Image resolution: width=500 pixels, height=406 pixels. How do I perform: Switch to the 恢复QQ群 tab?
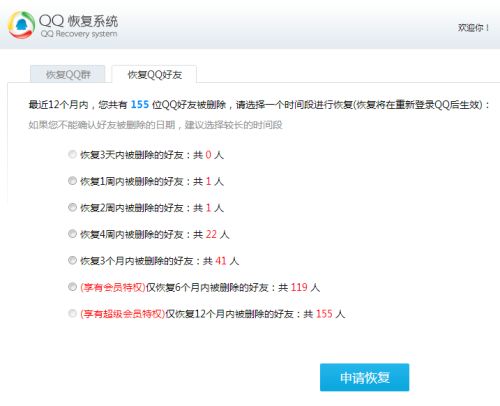click(68, 74)
